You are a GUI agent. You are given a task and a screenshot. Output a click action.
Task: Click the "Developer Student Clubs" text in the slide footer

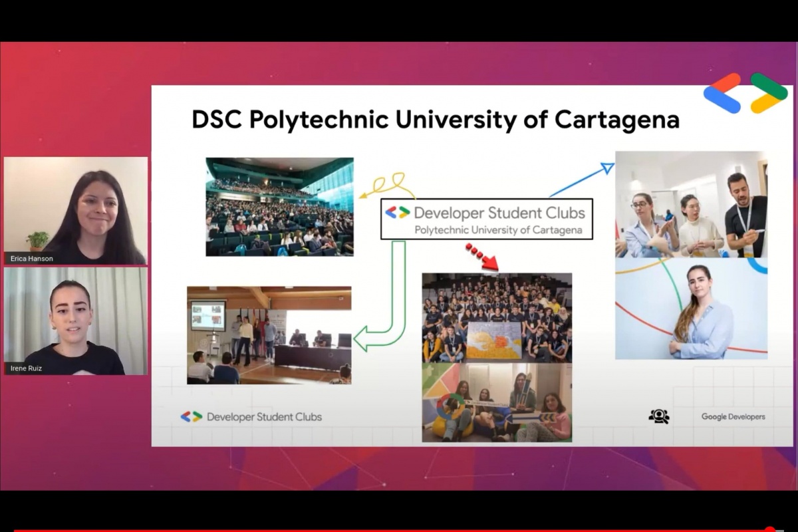[264, 417]
